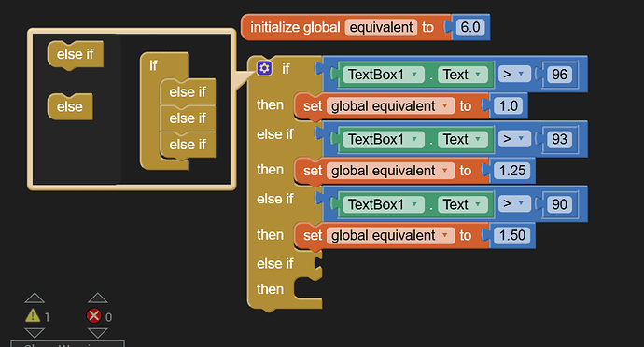Click the 'set' label of the block assigning 1.50

coord(313,236)
